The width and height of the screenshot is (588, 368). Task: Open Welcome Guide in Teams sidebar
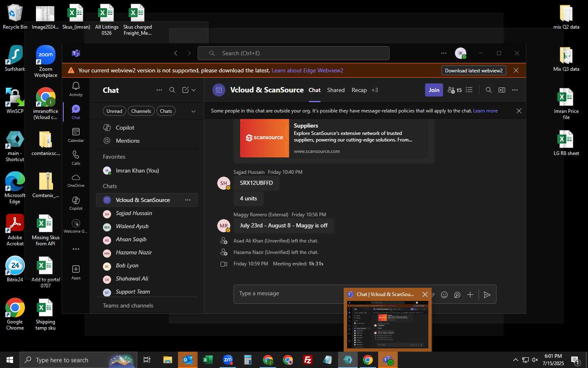click(76, 226)
